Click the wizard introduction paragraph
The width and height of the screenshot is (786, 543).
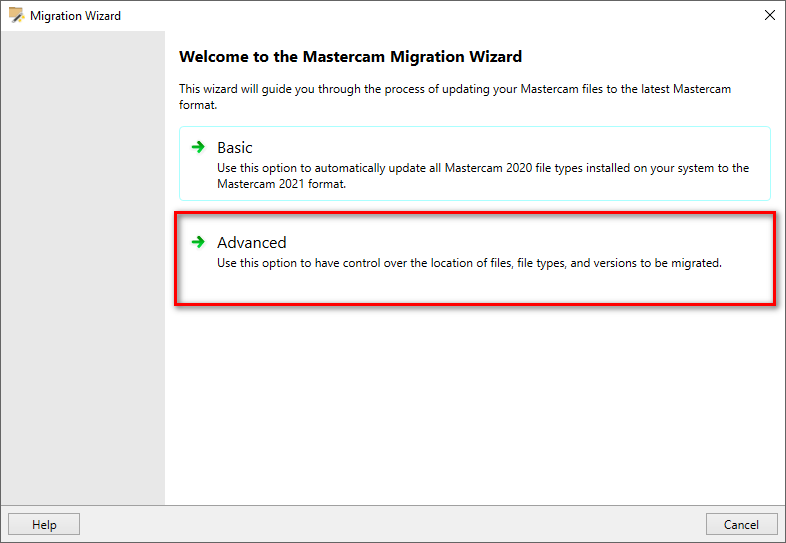tap(455, 97)
